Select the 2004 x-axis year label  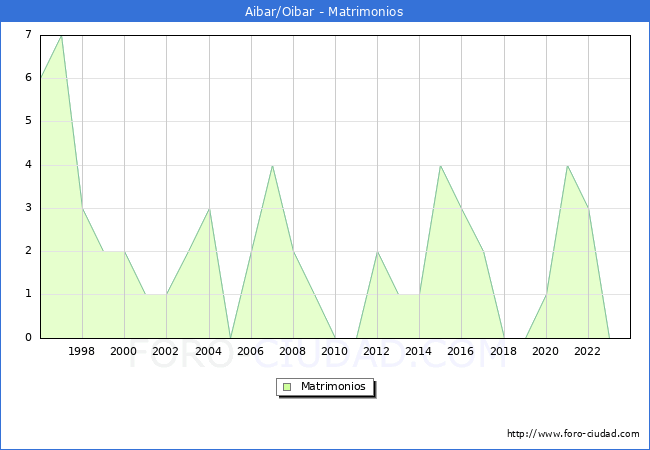[209, 351]
